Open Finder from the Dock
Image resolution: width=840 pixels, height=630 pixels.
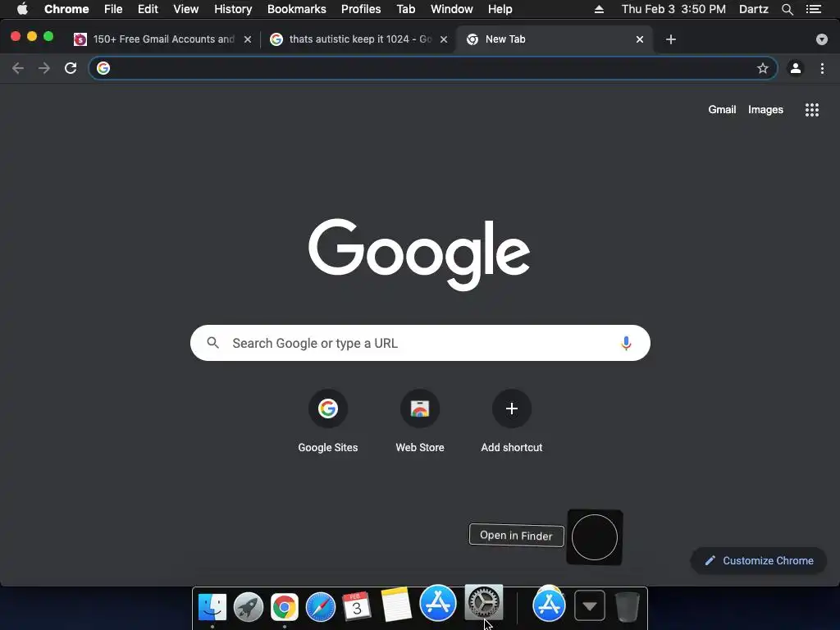(x=212, y=607)
